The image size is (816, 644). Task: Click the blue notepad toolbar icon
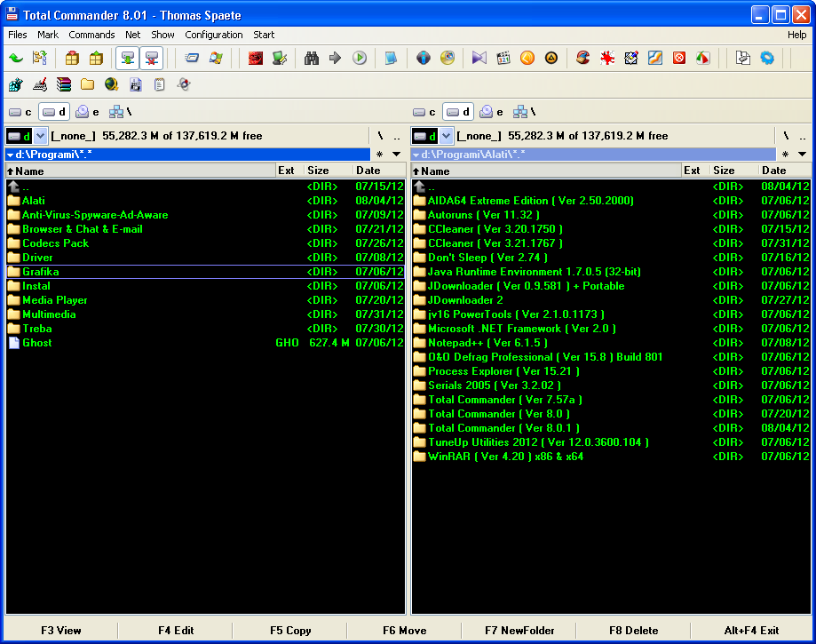tap(391, 58)
